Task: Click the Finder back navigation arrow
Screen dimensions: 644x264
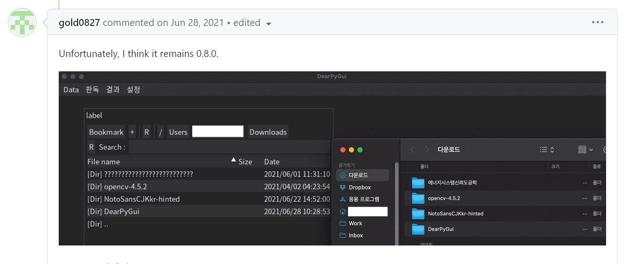Action: [412, 150]
